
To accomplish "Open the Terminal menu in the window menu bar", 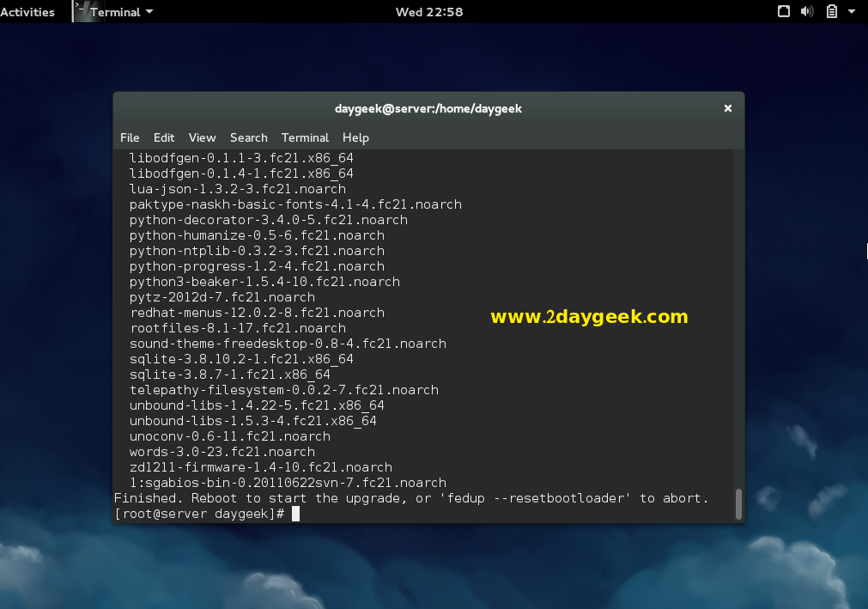I will [x=305, y=137].
